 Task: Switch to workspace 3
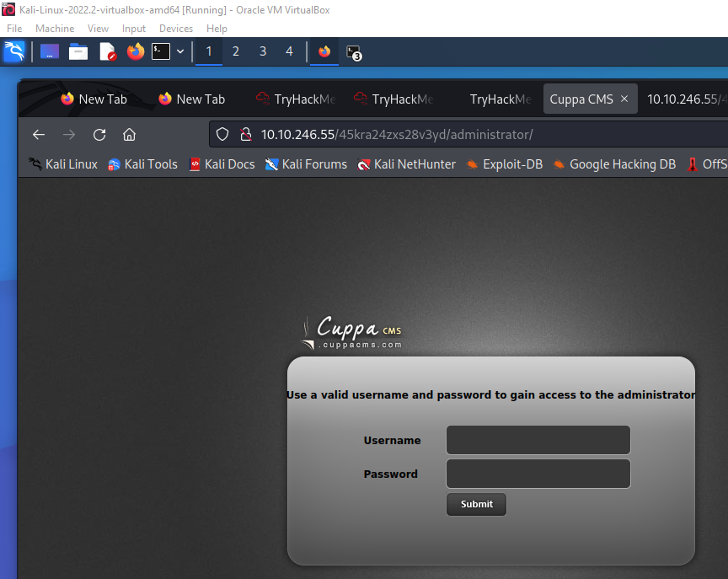pyautogui.click(x=263, y=51)
